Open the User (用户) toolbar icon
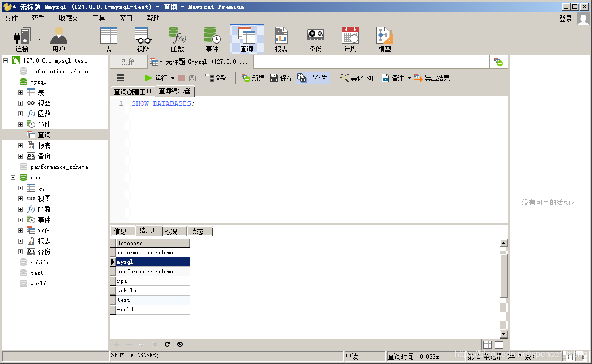Image resolution: width=592 pixels, height=364 pixels. tap(58, 39)
